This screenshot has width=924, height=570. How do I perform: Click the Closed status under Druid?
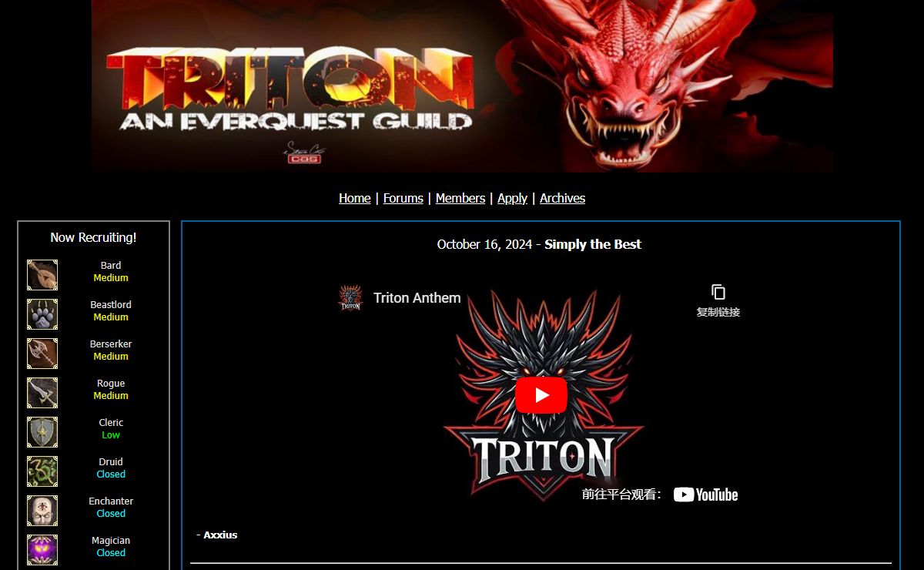111,474
